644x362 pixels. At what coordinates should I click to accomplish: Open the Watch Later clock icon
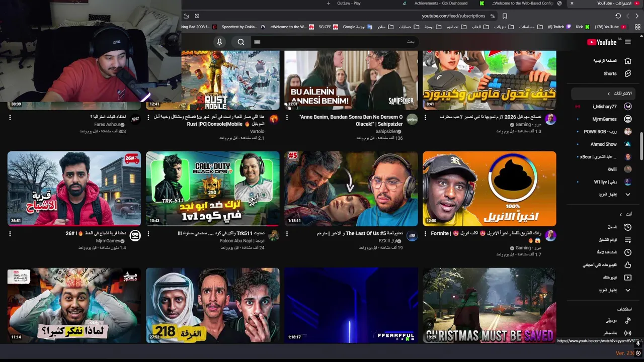628,252
